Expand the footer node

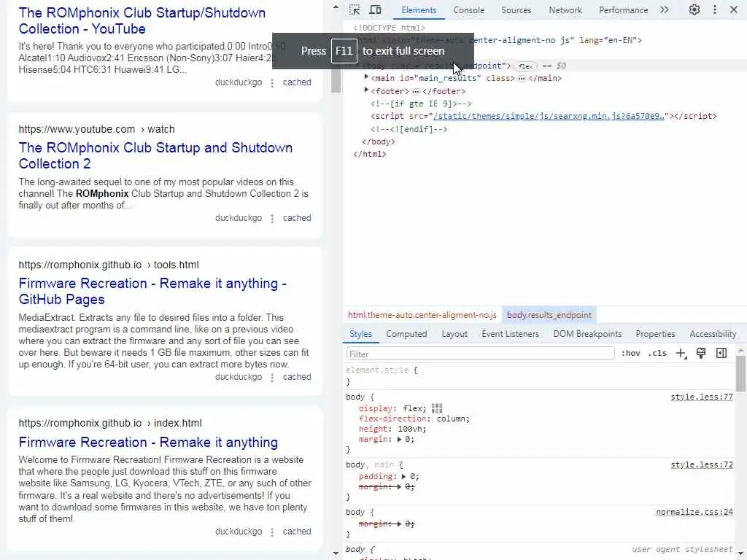[366, 90]
